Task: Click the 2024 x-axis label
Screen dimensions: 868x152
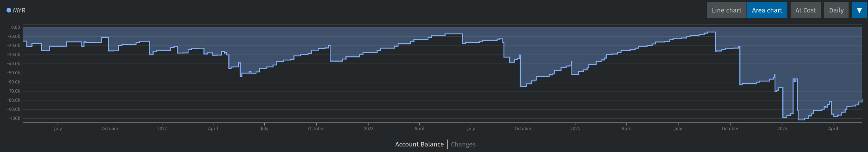Action: [x=575, y=128]
